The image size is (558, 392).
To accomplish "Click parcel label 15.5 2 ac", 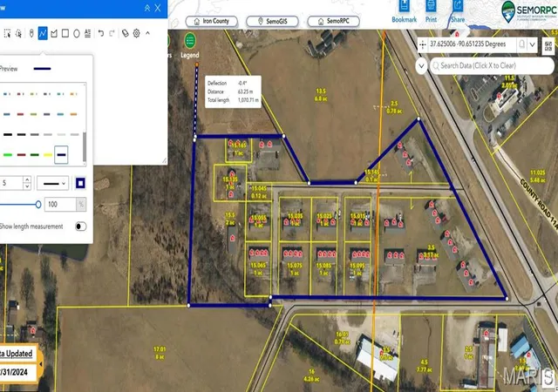I will (x=230, y=219).
